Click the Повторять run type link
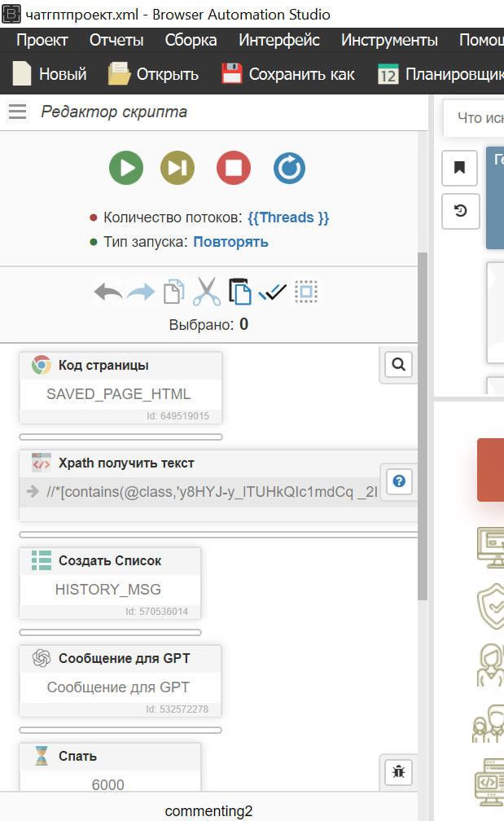The height and width of the screenshot is (821, 504). click(x=230, y=242)
